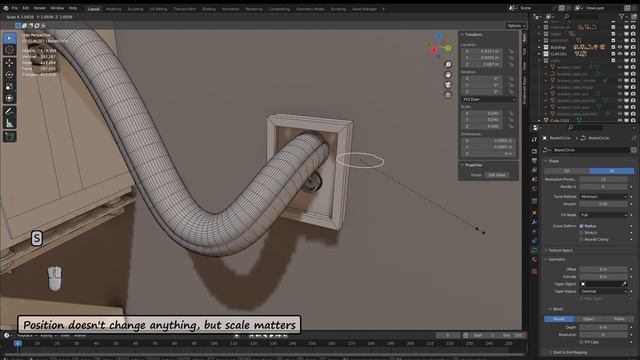Open the Fill Mode dropdown
This screenshot has height=360, width=640.
point(603,215)
